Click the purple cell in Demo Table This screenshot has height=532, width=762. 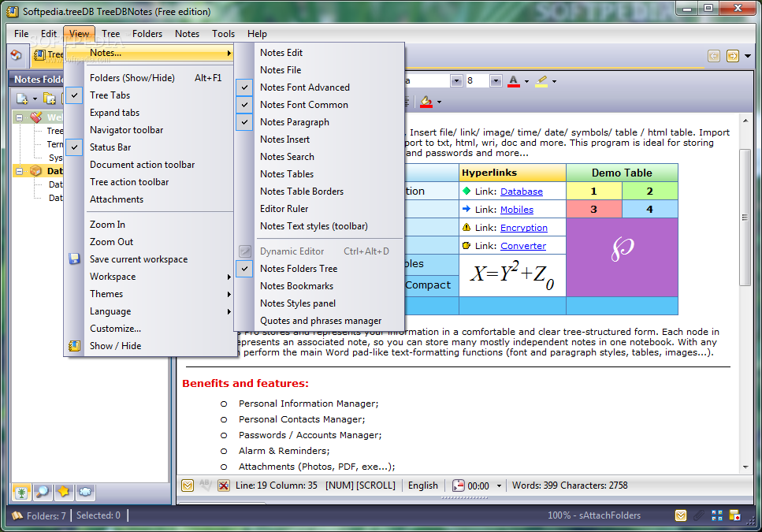[x=622, y=258]
